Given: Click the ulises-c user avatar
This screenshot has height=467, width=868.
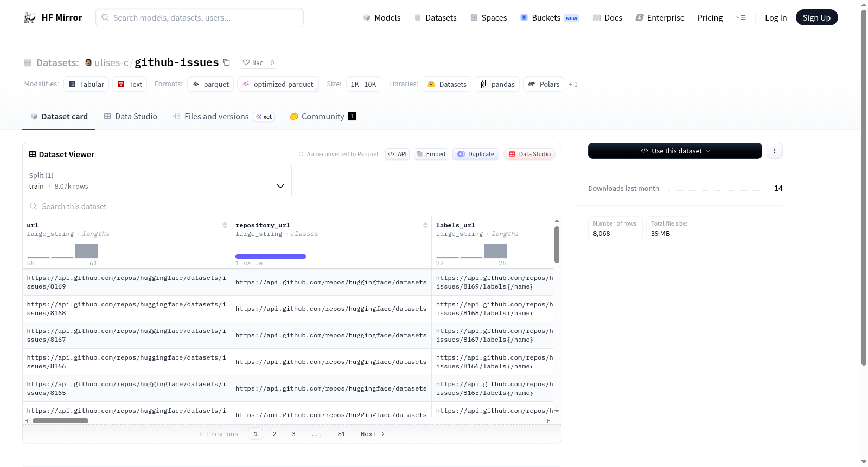Looking at the screenshot, I should point(88,62).
